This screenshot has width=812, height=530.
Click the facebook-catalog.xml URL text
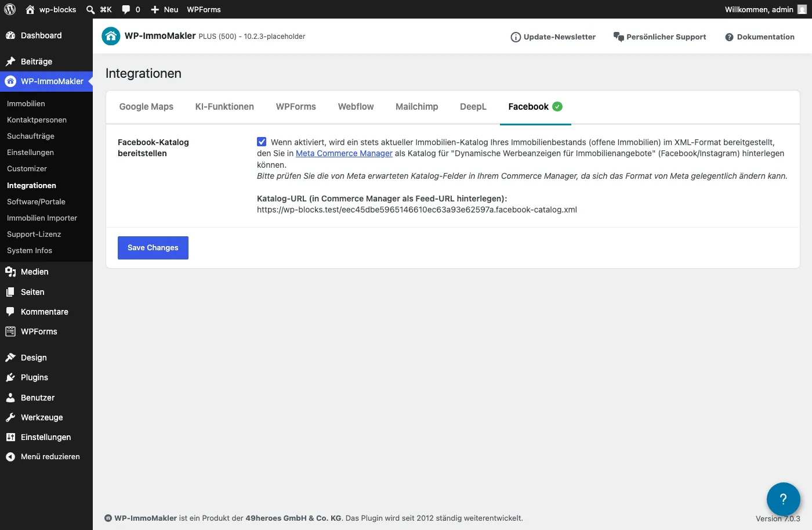(417, 210)
